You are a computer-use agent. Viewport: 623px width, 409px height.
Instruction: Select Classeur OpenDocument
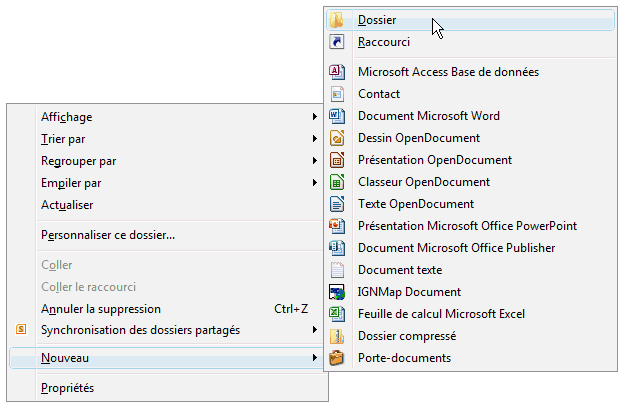click(x=470, y=182)
